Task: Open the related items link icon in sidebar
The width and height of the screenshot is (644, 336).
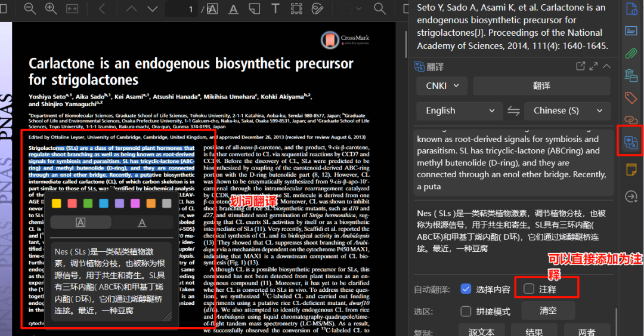Action: pos(631,120)
